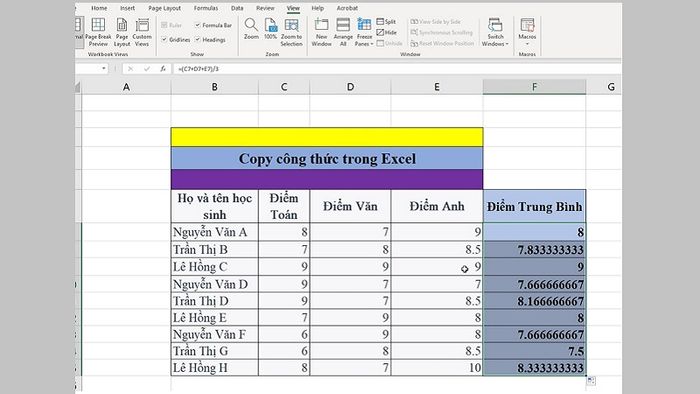Select the 'Điểm Anh' header cell
Screen dimensions: 700x394
pos(437,206)
